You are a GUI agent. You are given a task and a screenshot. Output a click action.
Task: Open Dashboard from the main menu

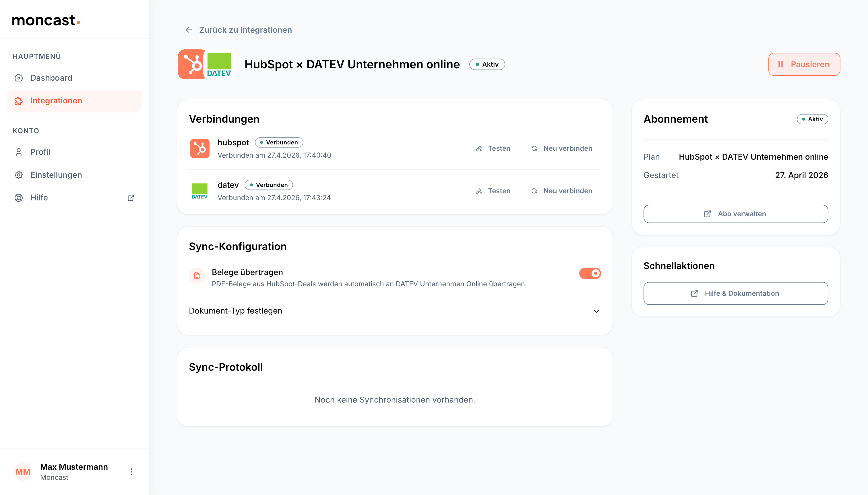[x=74, y=78]
